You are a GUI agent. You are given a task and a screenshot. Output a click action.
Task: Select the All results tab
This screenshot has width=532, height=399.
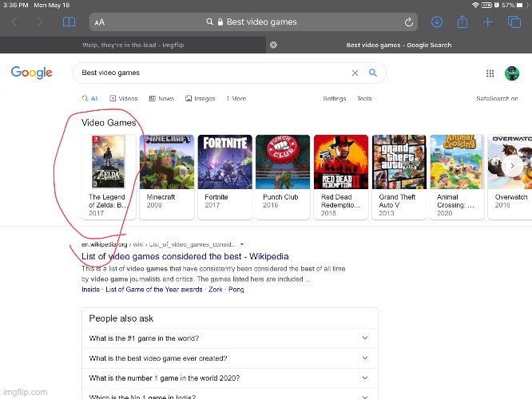[90, 98]
